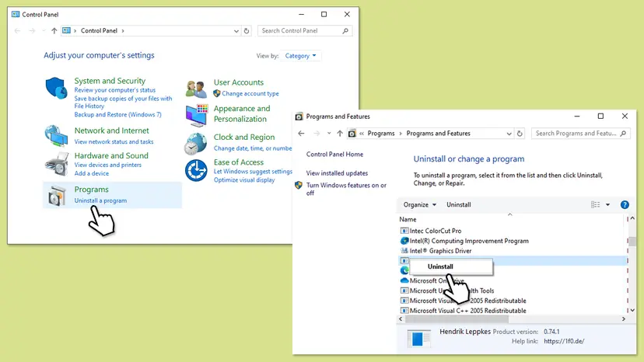This screenshot has width=644, height=362.
Task: Click chevron after Control Panel breadcrumb
Action: tap(123, 31)
